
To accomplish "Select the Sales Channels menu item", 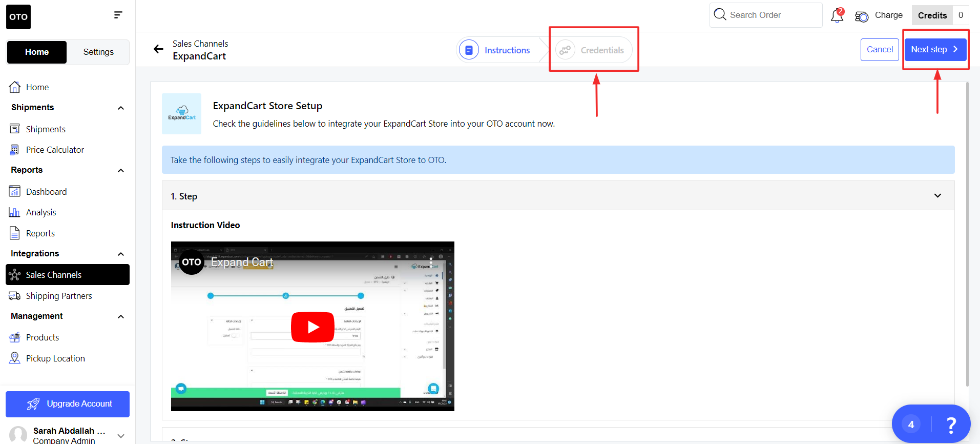I will [x=68, y=275].
